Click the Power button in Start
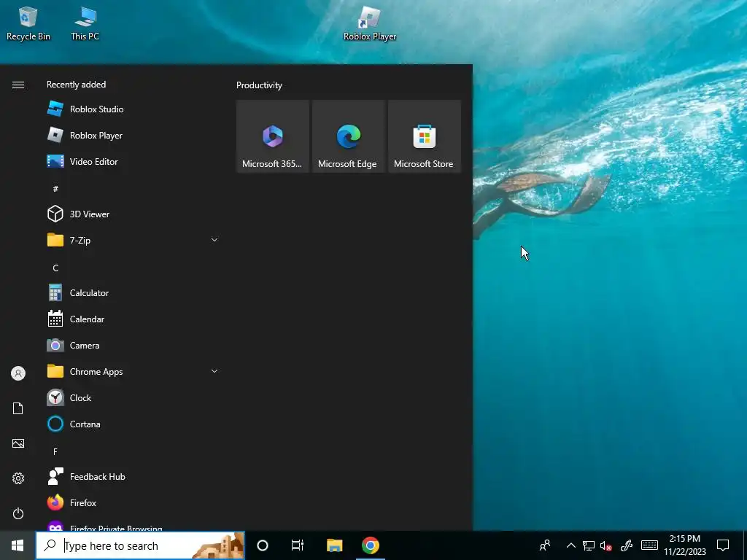747x560 pixels. click(18, 513)
